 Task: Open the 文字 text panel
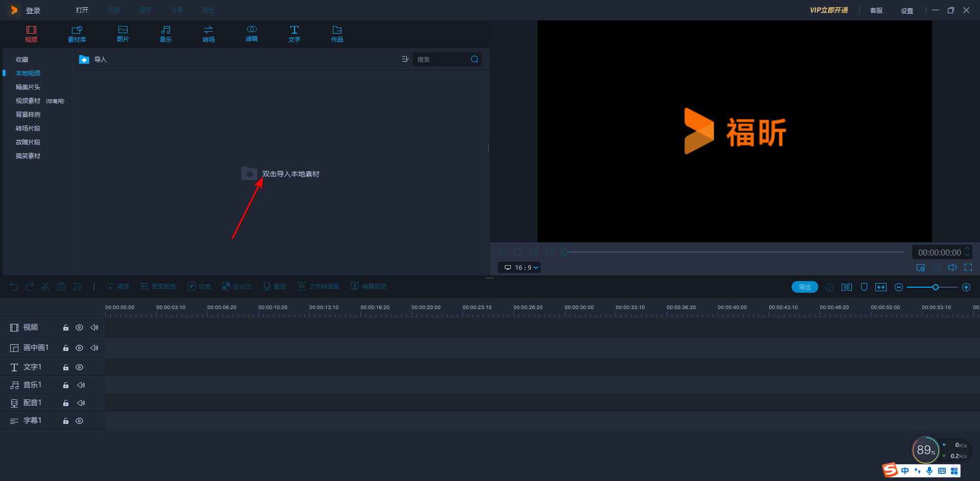(x=294, y=34)
